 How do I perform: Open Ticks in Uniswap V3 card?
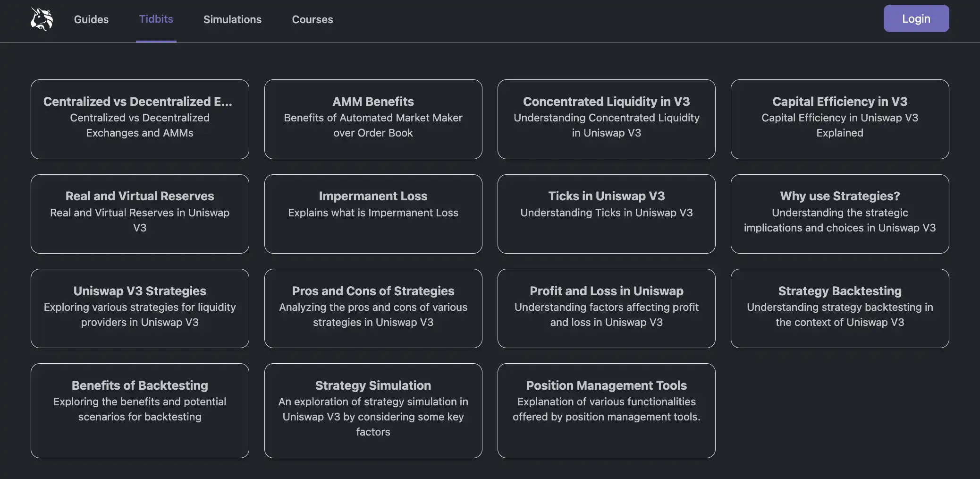[606, 214]
